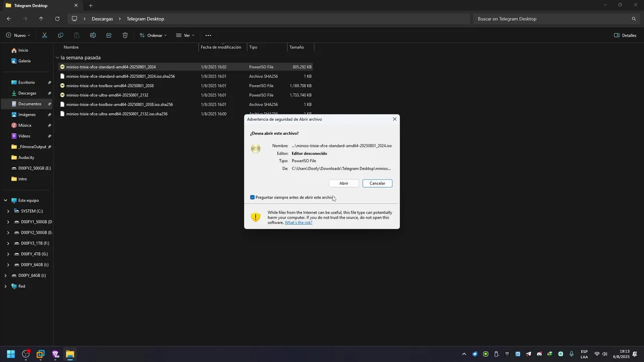Open File Explorer from the taskbar

tap(70, 354)
